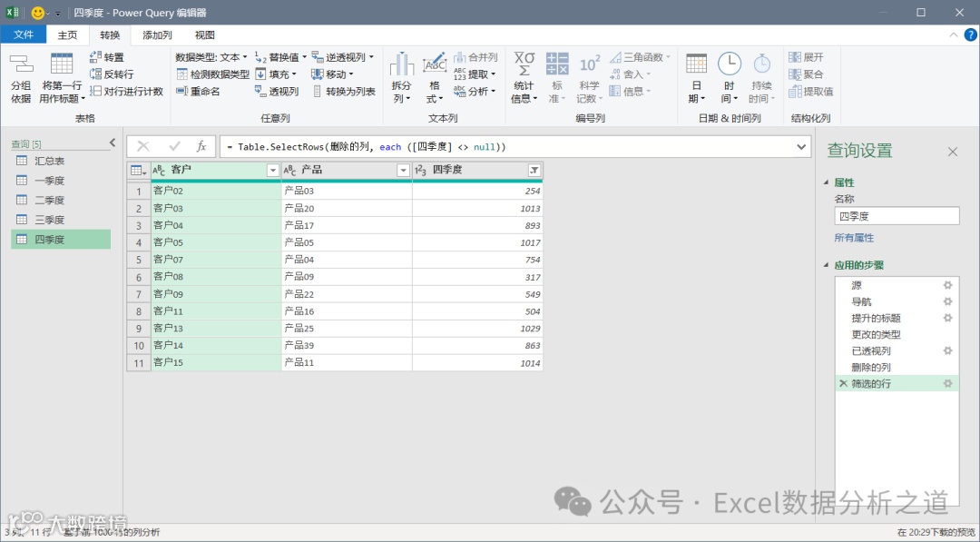
Task: Open the 格式 format tool
Action: point(434,77)
